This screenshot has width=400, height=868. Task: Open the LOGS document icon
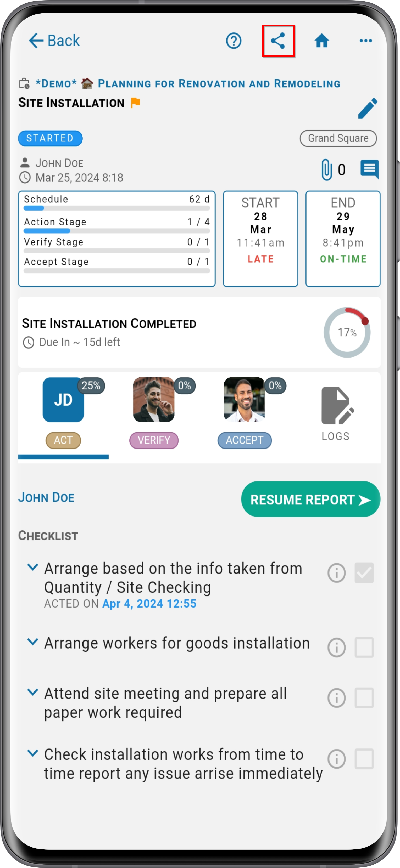pyautogui.click(x=336, y=414)
